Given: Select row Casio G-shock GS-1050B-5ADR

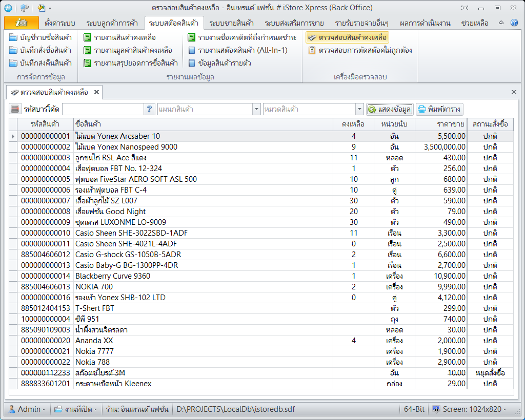Looking at the screenshot, I should (261, 255).
